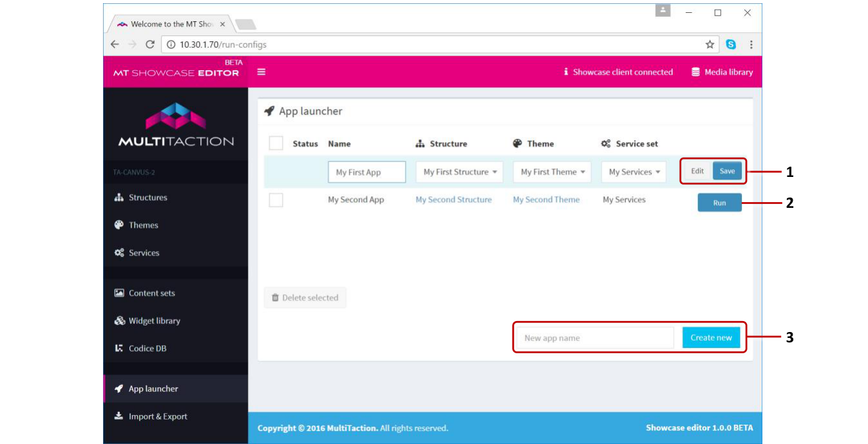
Task: Open Widget library from the sidebar
Action: coord(154,321)
